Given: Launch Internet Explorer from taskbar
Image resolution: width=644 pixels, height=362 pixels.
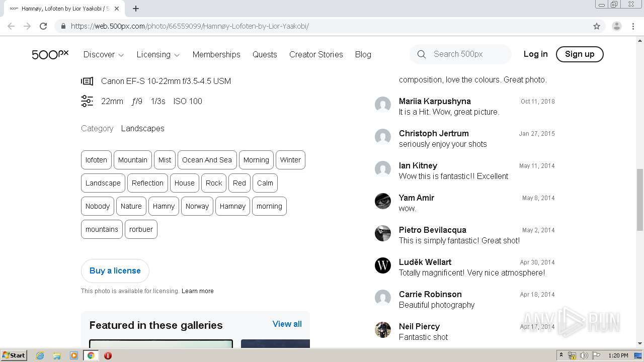Looking at the screenshot, I should coord(40,355).
